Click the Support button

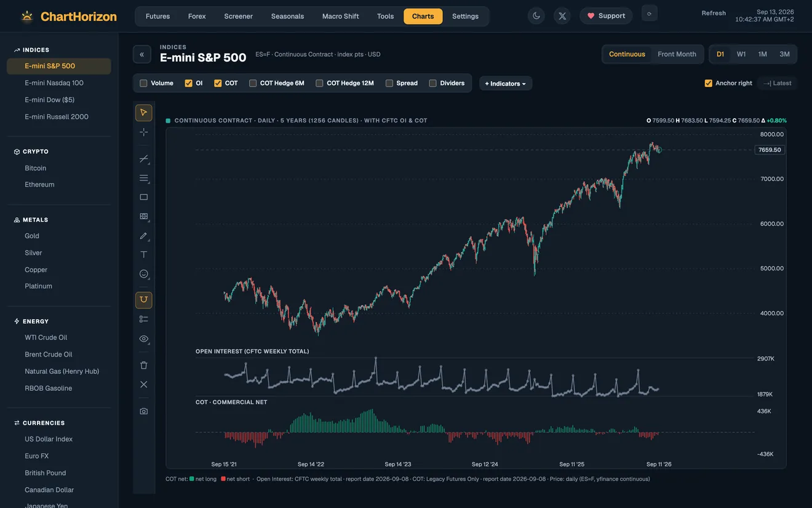point(606,16)
